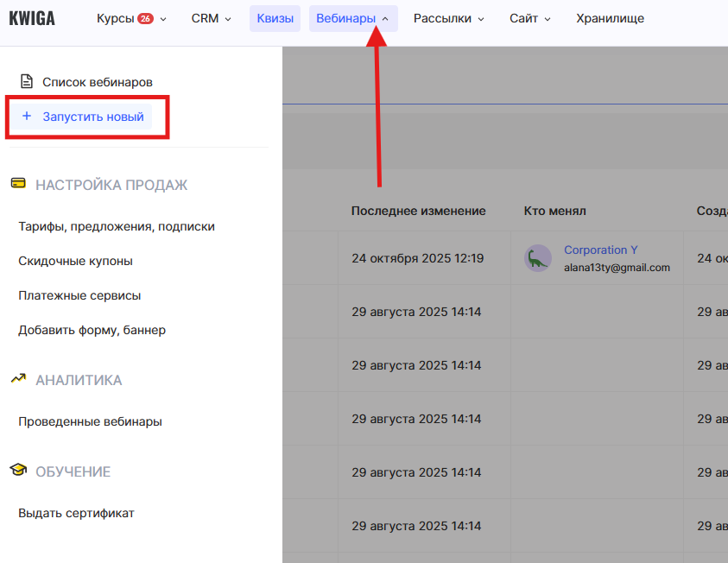Expand the Рассылки dropdown menu

click(448, 18)
